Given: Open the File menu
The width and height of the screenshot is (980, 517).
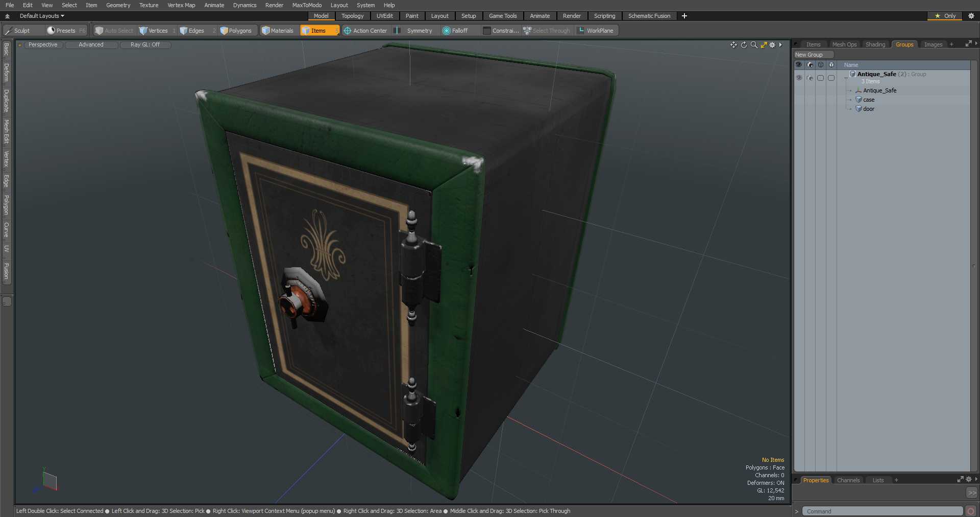Looking at the screenshot, I should click(10, 5).
